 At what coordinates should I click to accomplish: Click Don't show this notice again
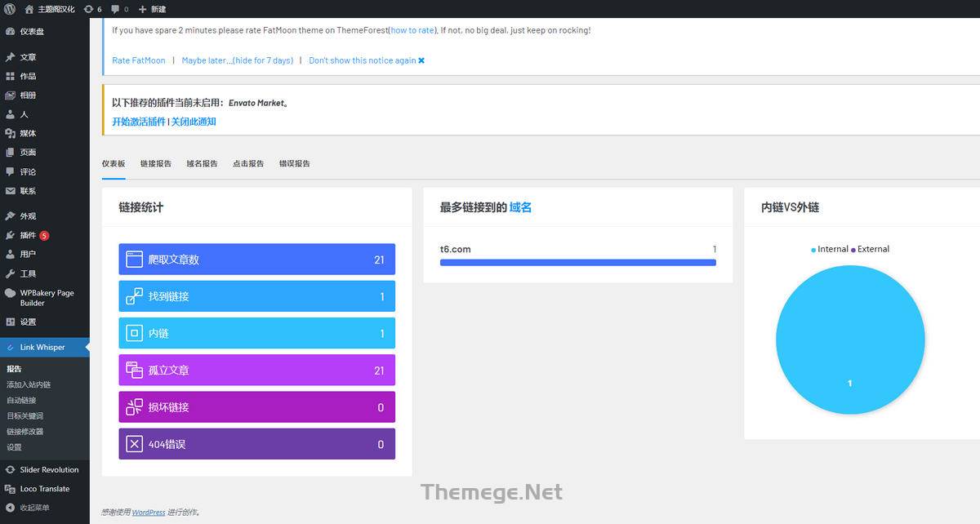point(363,60)
